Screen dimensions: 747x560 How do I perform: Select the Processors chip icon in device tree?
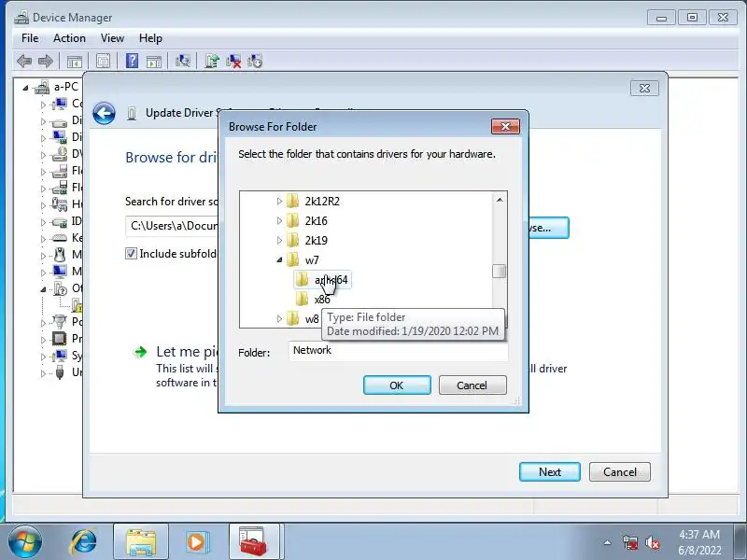click(60, 339)
